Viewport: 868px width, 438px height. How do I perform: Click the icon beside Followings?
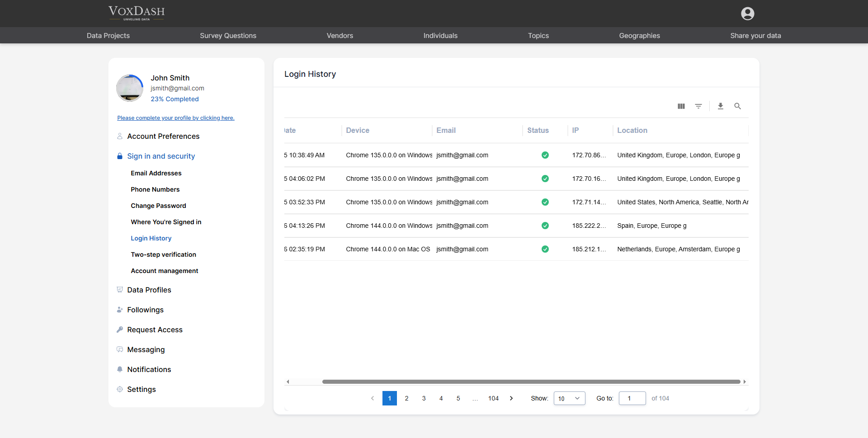click(x=120, y=310)
